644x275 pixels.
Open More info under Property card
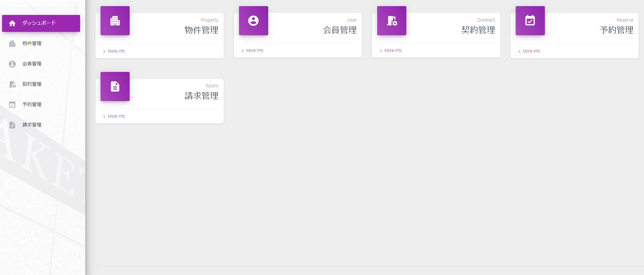point(116,51)
